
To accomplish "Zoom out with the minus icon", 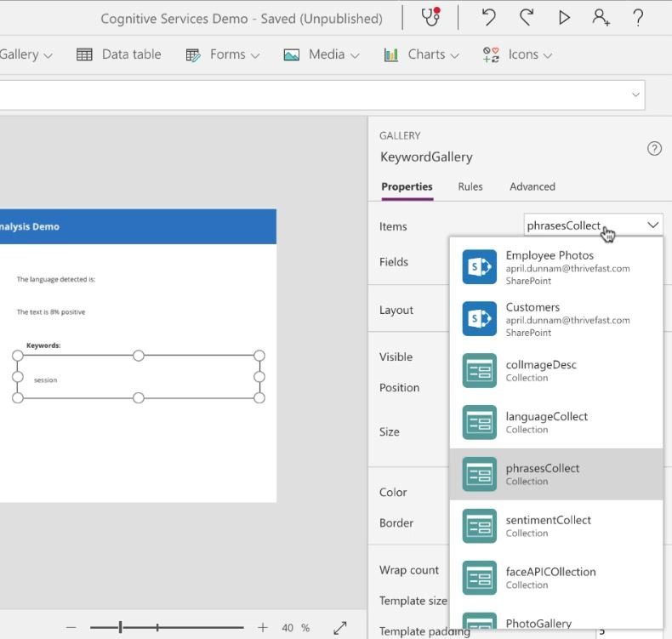I will 71,628.
